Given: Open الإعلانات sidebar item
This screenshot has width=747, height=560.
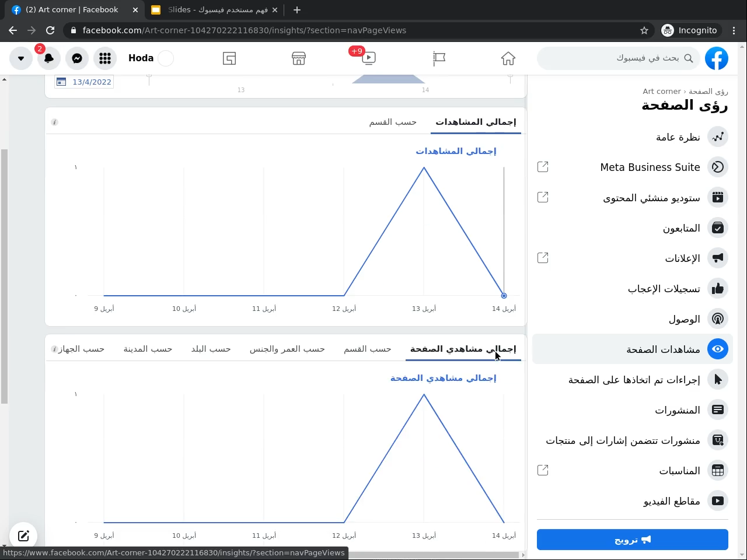Looking at the screenshot, I should point(633,258).
